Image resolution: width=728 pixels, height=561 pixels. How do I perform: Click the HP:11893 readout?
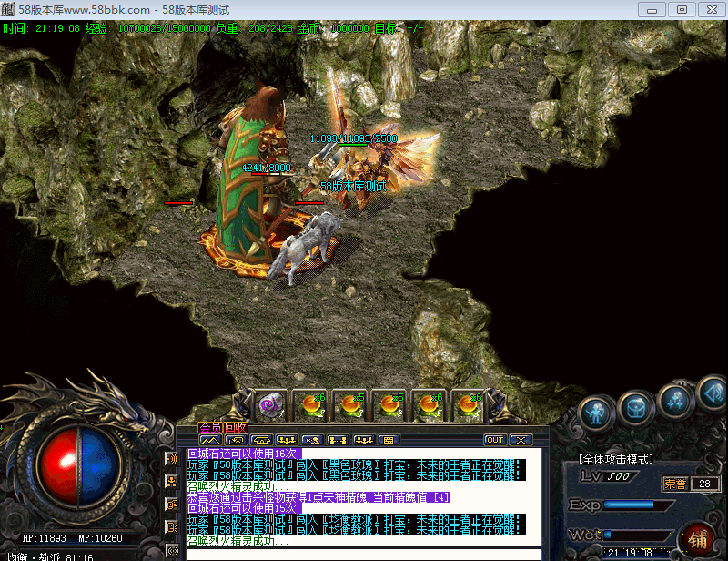coord(44,538)
